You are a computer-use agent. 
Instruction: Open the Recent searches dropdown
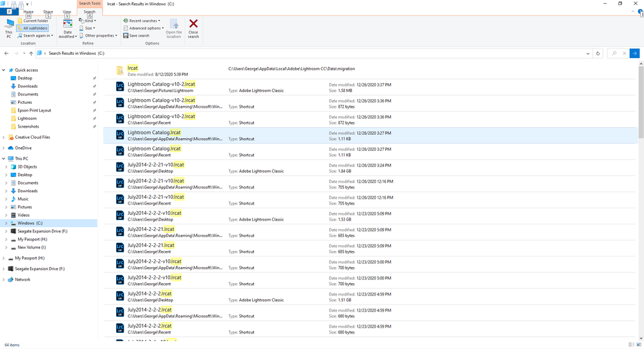click(142, 21)
